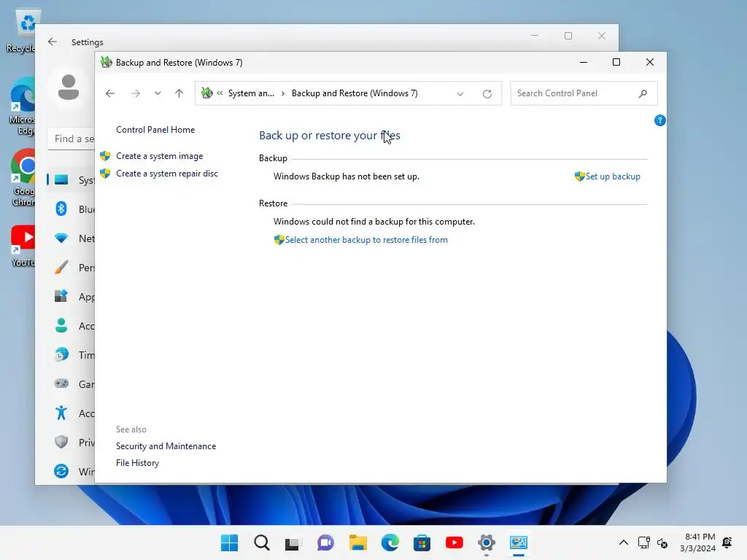747x560 pixels.
Task: Focus the Search Control Panel field
Action: 584,93
